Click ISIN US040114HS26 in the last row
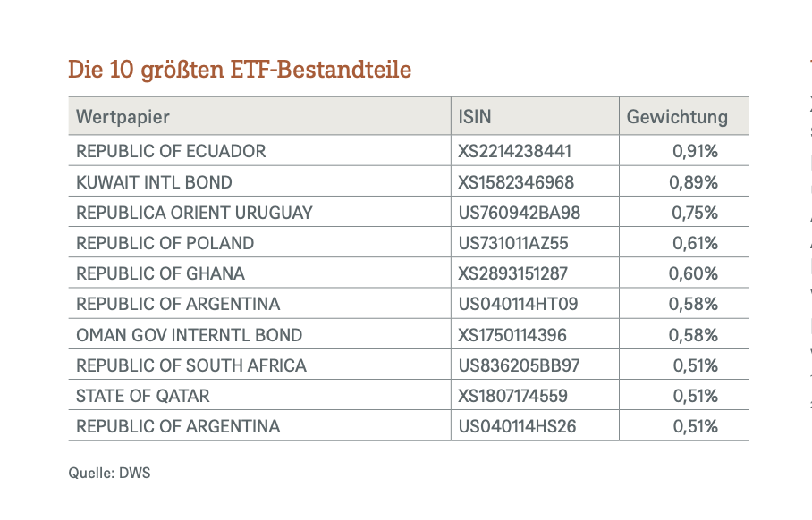 [517, 426]
